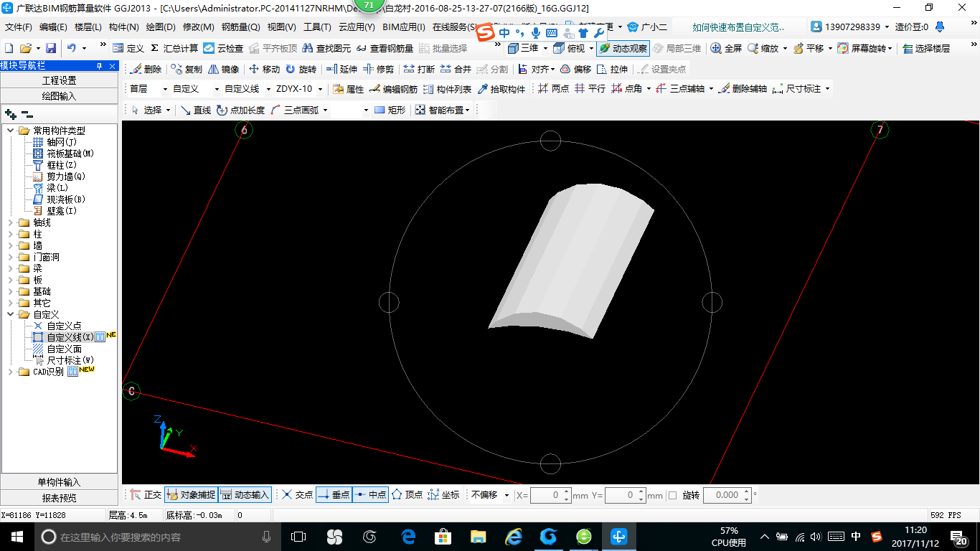This screenshot has height=551, width=980.
Task: Select the 直线 line drawing tool
Action: [195, 110]
